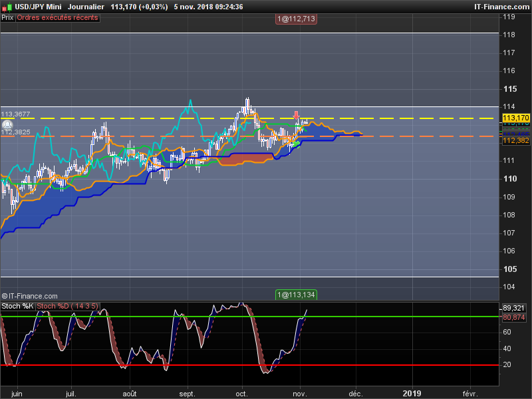Click the yellow 113,170 price label
532x399 pixels.
[516, 118]
